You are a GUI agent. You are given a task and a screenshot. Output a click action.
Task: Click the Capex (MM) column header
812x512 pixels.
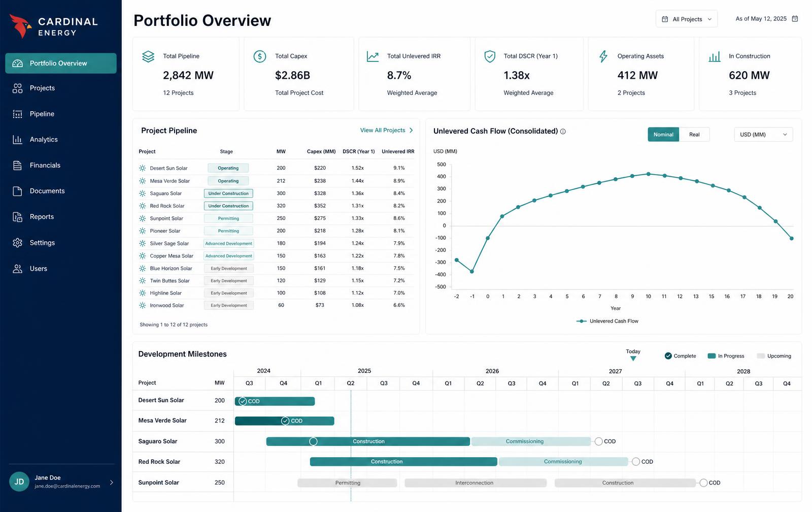coord(321,152)
